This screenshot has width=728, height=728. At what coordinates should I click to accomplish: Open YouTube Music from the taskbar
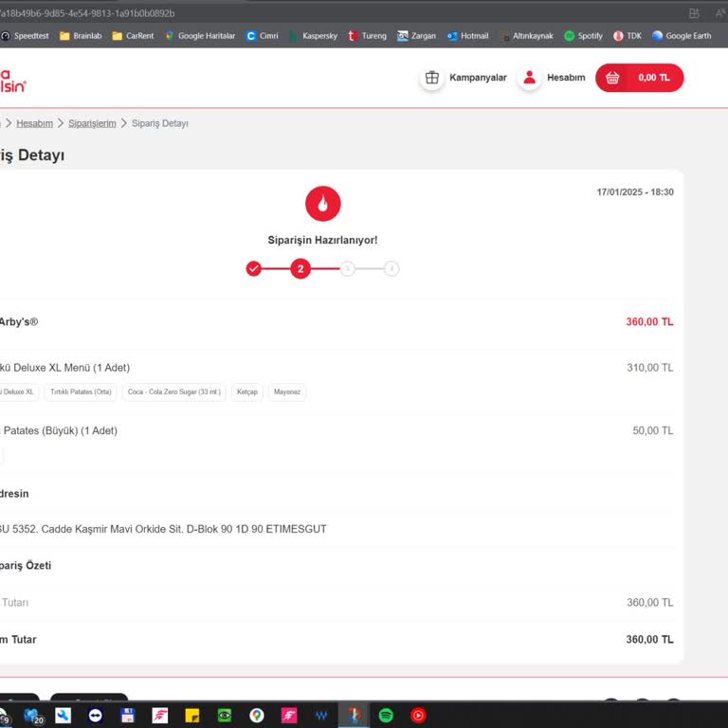(x=418, y=716)
